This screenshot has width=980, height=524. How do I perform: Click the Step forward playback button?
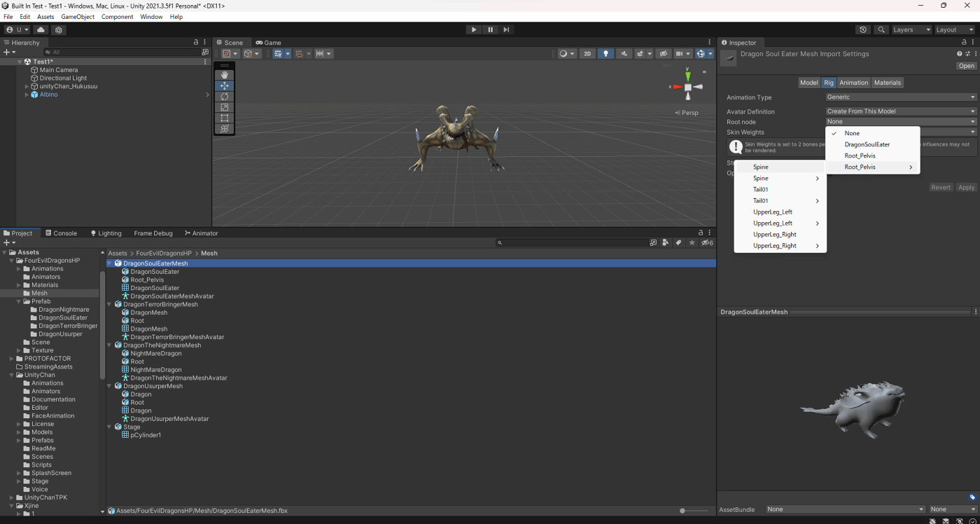[x=506, y=29]
